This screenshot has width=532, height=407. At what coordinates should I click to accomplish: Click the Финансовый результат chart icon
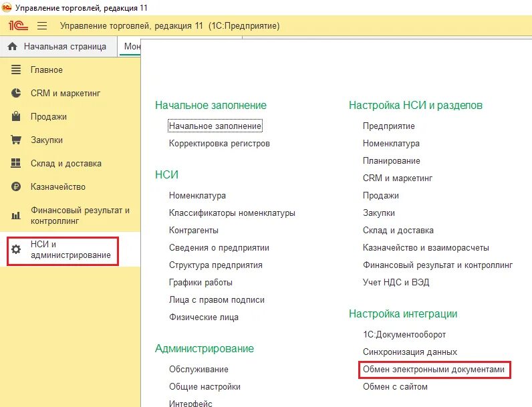[16, 215]
